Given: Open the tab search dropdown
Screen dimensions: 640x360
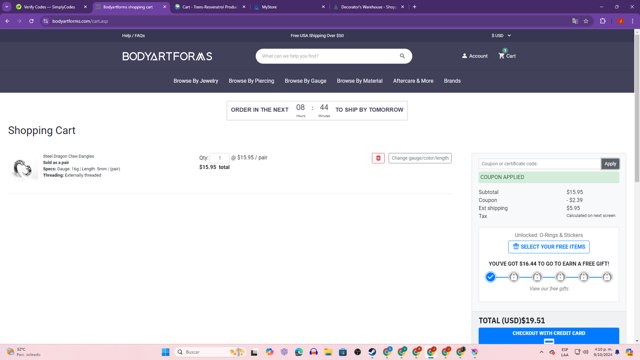Looking at the screenshot, I should [x=7, y=7].
